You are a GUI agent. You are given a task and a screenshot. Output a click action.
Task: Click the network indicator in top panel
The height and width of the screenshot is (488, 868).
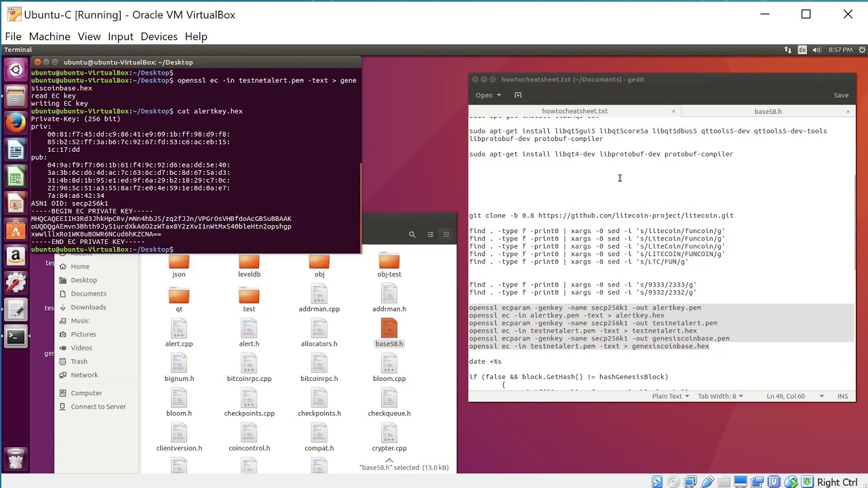(788, 49)
